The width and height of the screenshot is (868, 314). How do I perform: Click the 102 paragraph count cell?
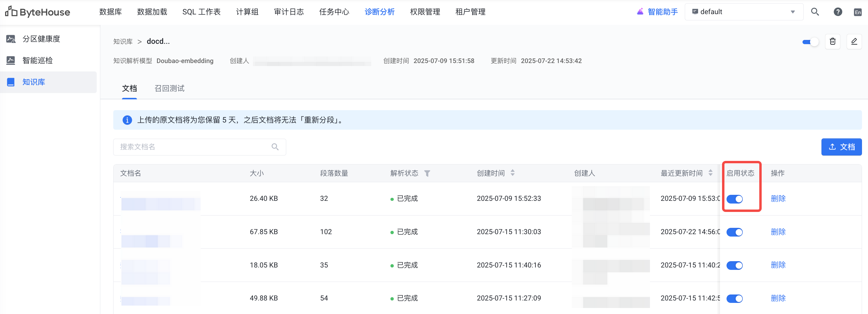click(326, 232)
